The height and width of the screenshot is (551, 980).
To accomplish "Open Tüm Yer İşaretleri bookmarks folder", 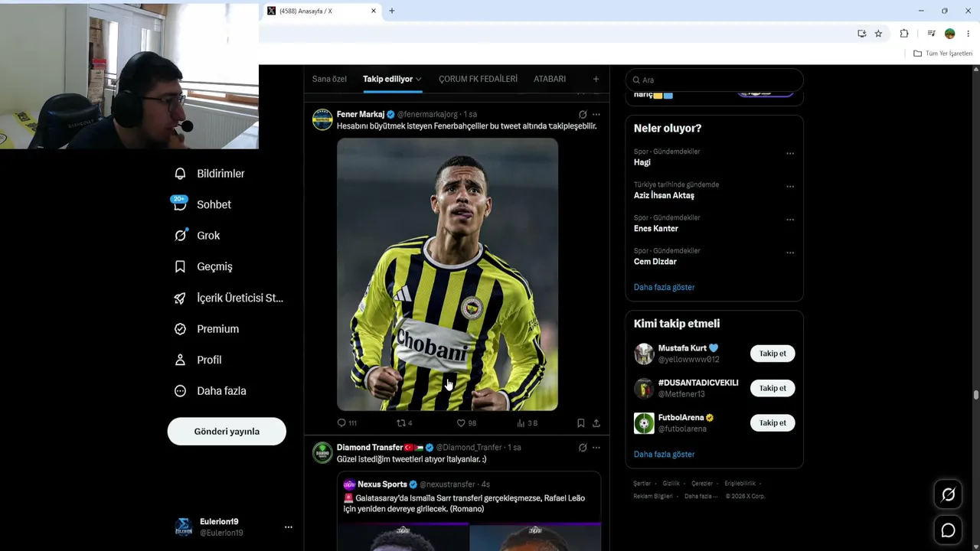I will pos(943,54).
